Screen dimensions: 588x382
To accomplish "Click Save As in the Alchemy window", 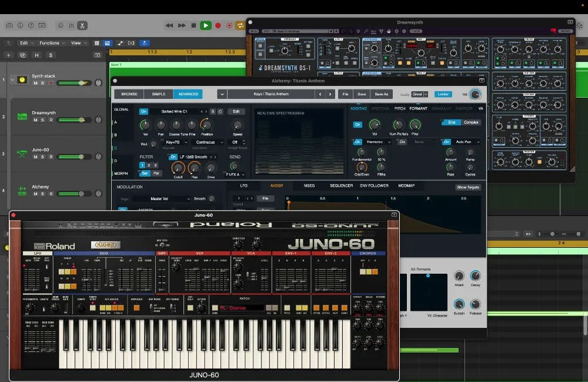I will [x=382, y=94].
